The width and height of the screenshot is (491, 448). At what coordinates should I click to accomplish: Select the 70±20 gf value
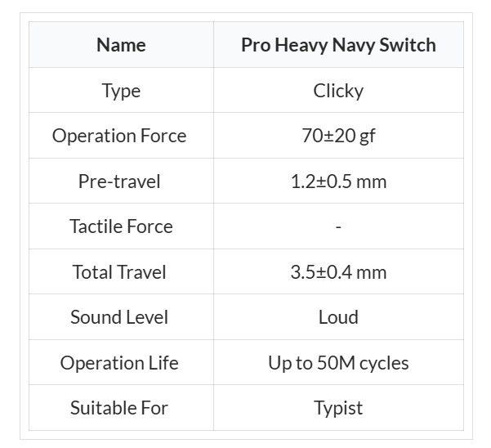point(338,136)
